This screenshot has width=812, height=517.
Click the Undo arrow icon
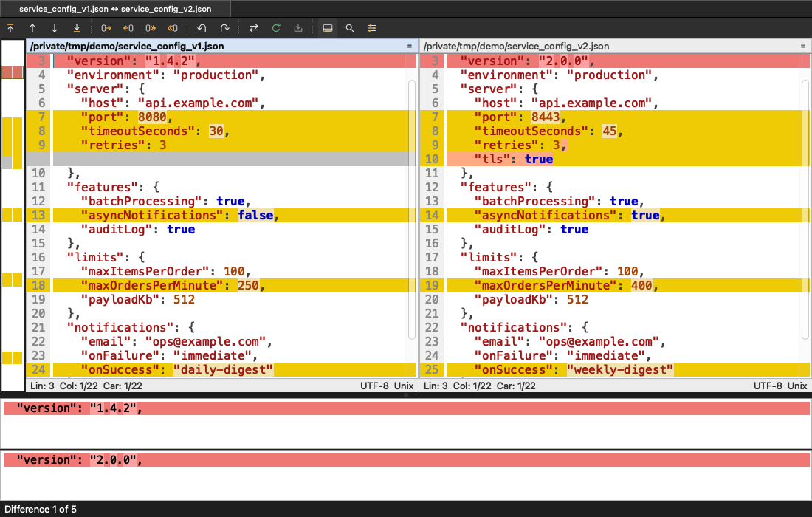click(202, 28)
